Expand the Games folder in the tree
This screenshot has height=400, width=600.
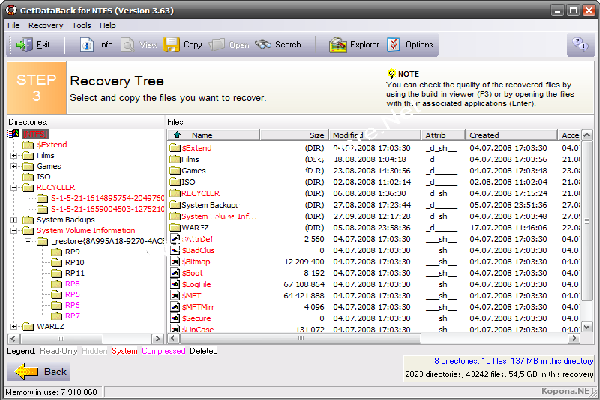pos(14,166)
